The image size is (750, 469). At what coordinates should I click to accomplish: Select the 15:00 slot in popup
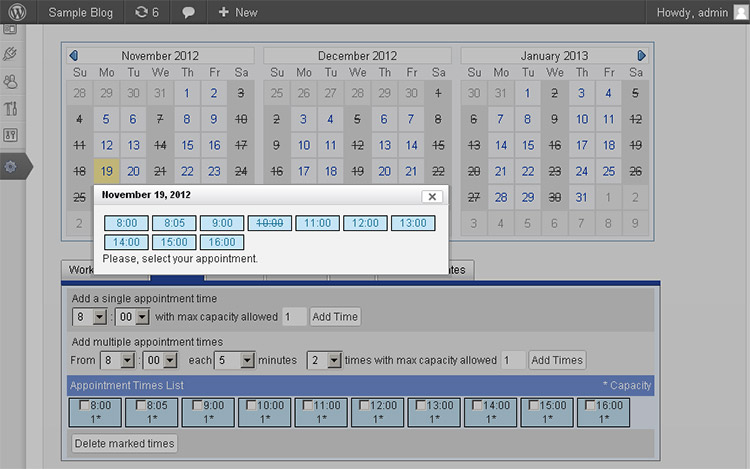174,242
